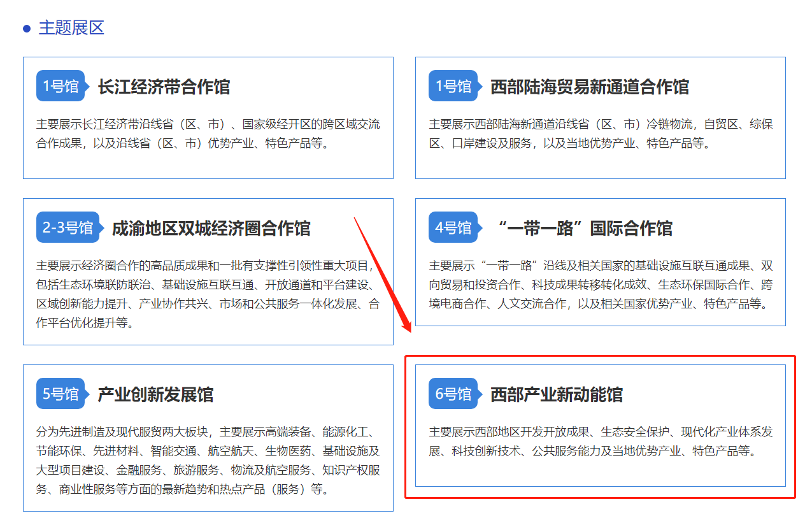The height and width of the screenshot is (525, 812).
Task: Open the 长江经济带合作馆 title
Action: (x=164, y=87)
